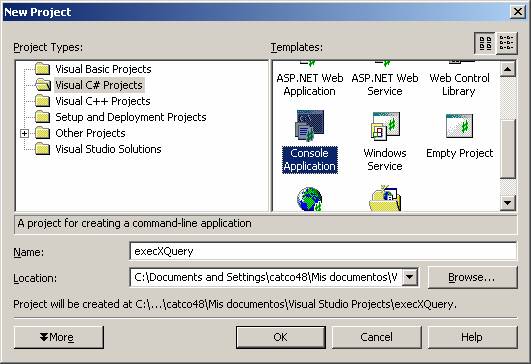The image size is (531, 364).
Task: Expand the Other Projects tree node
Action: tap(24, 133)
